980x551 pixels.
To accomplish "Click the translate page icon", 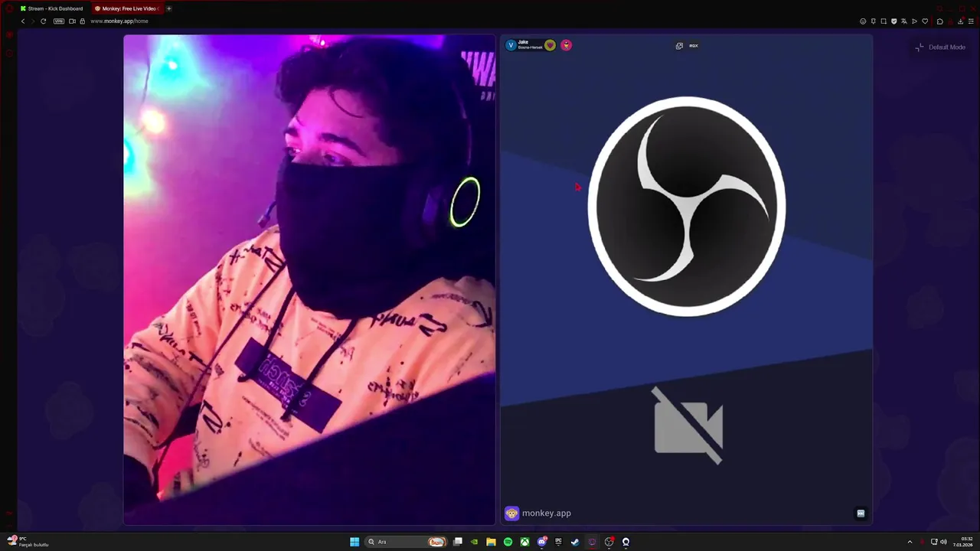I will (904, 21).
